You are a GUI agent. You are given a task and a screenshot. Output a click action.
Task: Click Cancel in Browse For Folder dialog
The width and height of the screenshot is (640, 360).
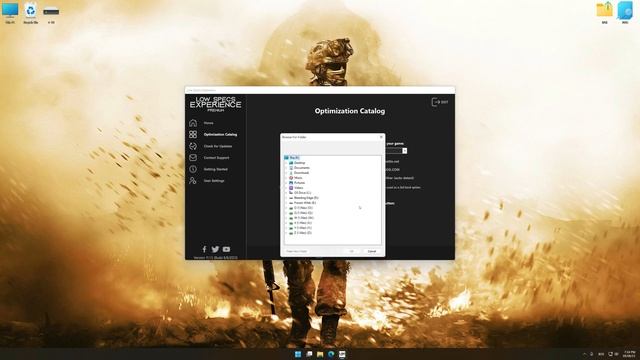(x=372, y=251)
